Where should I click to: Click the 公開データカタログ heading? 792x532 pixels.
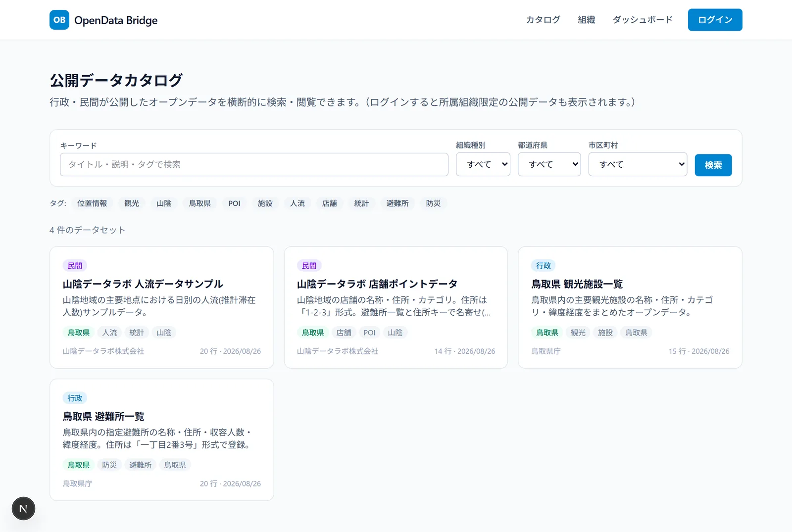coord(116,80)
